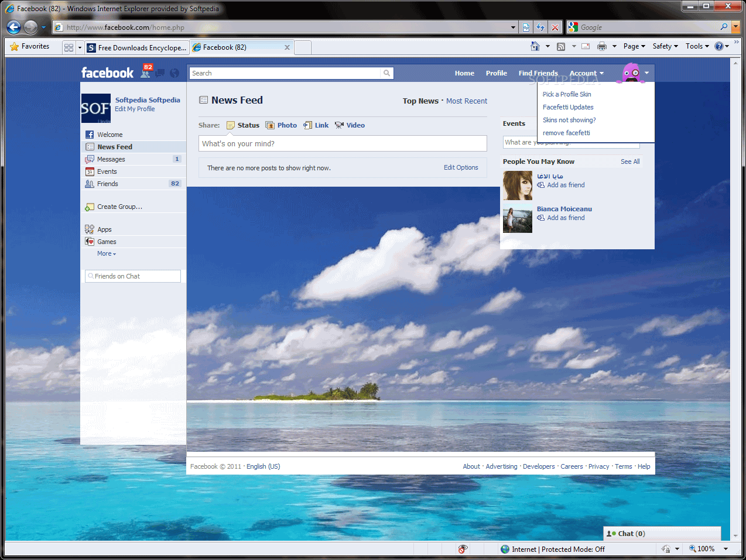Click the Video share icon

[x=339, y=125]
